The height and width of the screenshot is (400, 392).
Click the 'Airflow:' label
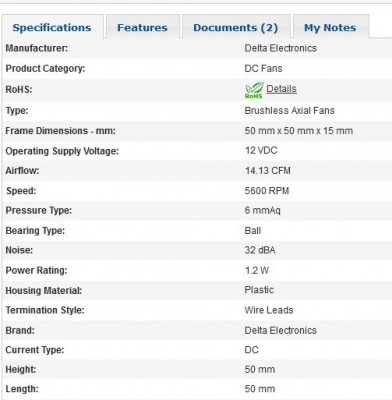[x=22, y=171]
